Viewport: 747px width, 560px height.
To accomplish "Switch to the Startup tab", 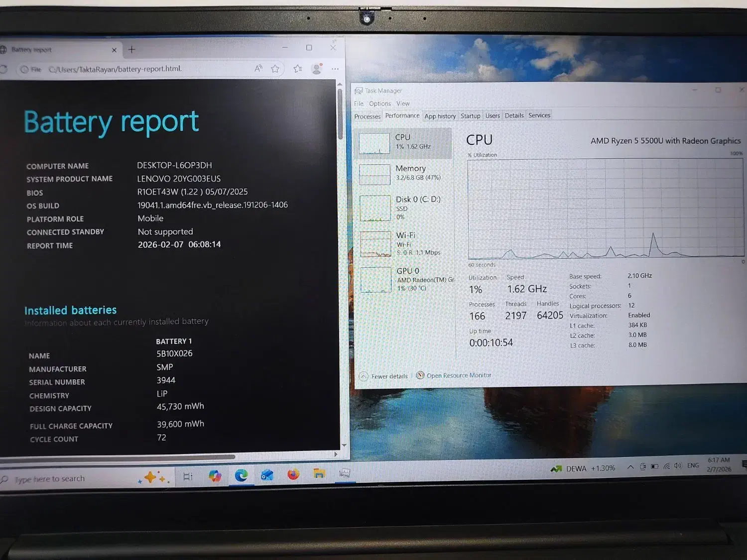I will [470, 116].
